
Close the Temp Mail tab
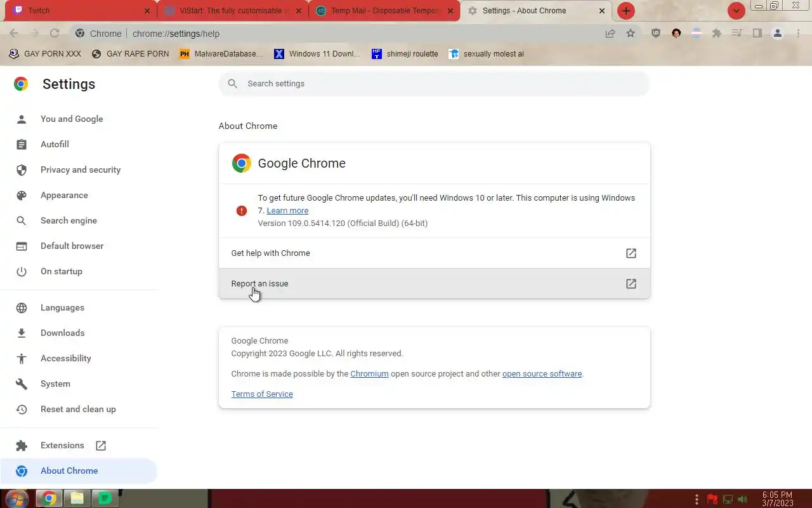tap(450, 11)
